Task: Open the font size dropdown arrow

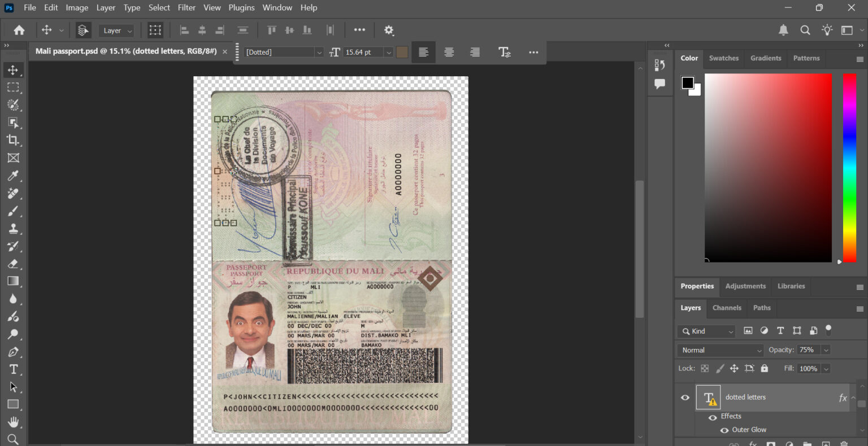Action: [x=388, y=52]
